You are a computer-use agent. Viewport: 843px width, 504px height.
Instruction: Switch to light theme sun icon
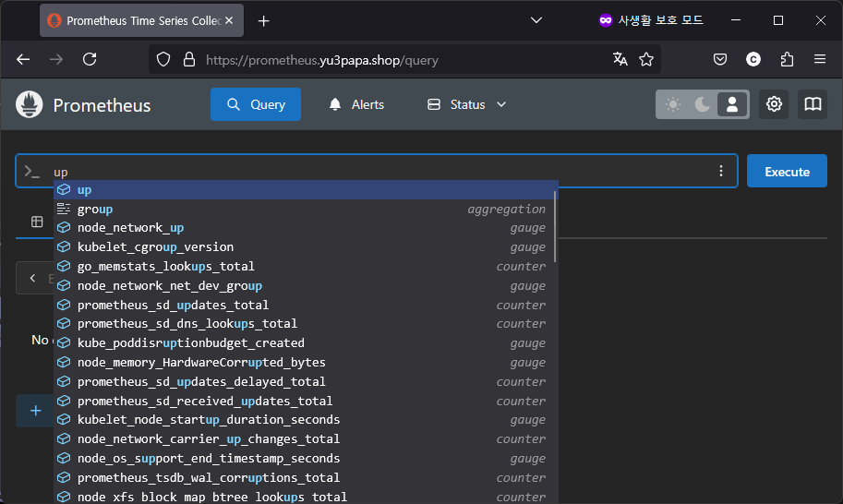[x=672, y=104]
